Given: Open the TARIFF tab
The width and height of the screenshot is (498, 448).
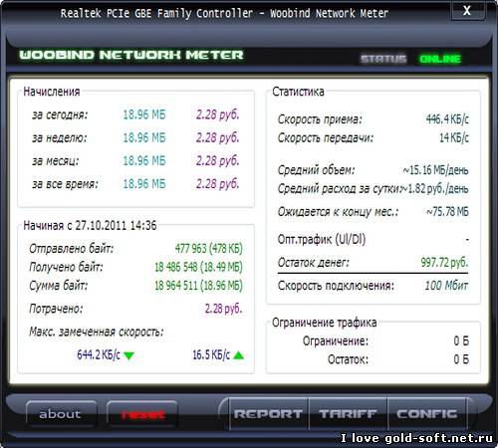Looking at the screenshot, I should [x=348, y=414].
